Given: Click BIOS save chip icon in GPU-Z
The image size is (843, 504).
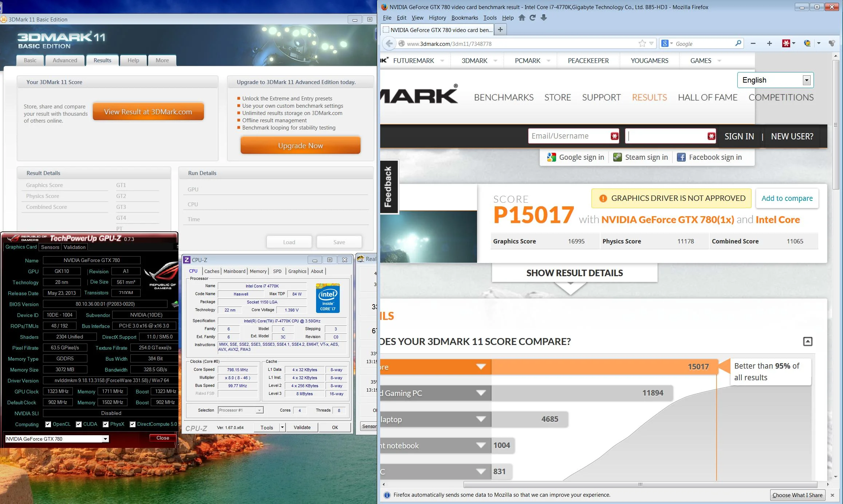Looking at the screenshot, I should tap(174, 304).
